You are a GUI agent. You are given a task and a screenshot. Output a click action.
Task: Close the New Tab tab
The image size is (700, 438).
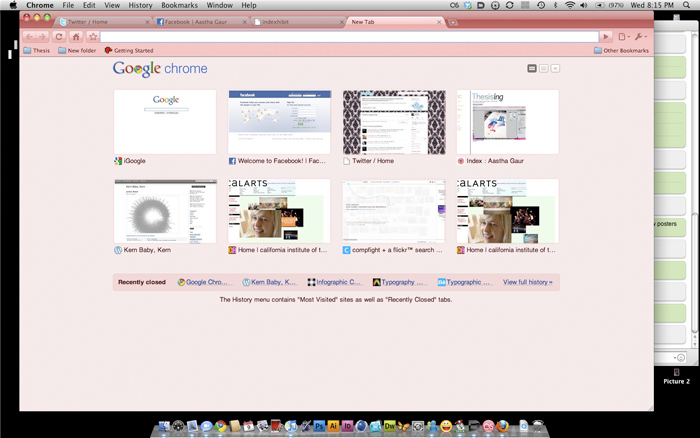(x=439, y=22)
